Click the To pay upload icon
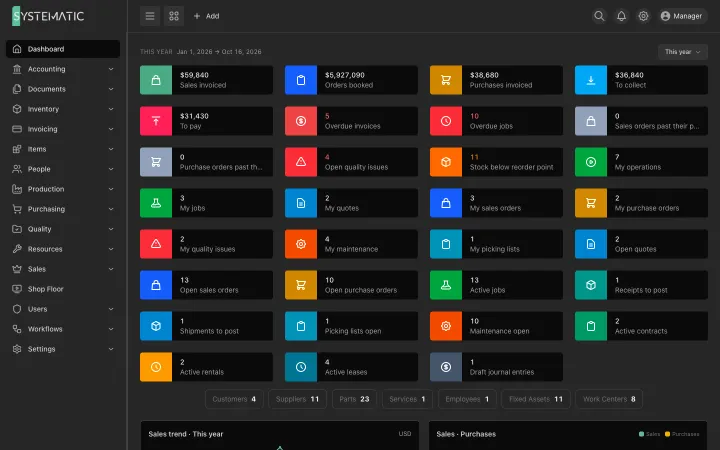 [x=156, y=121]
